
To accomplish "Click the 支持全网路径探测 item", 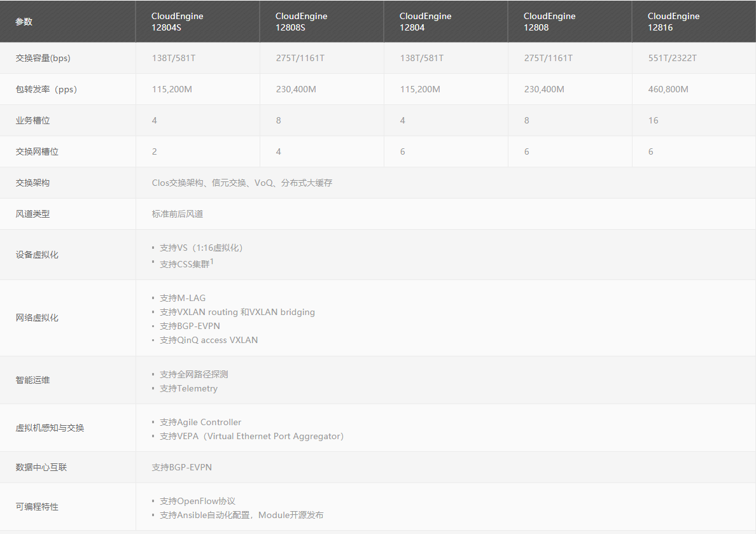I will point(194,374).
